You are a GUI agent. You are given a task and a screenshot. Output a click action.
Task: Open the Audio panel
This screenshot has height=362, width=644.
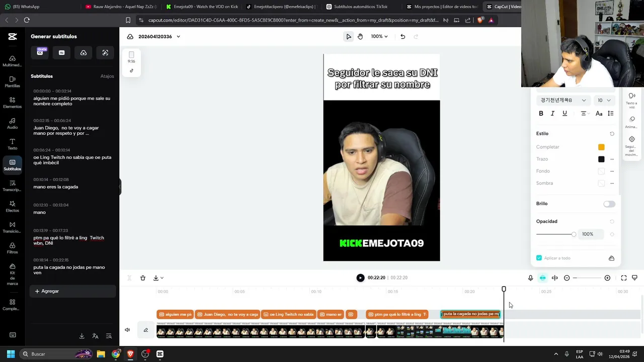coord(12,124)
